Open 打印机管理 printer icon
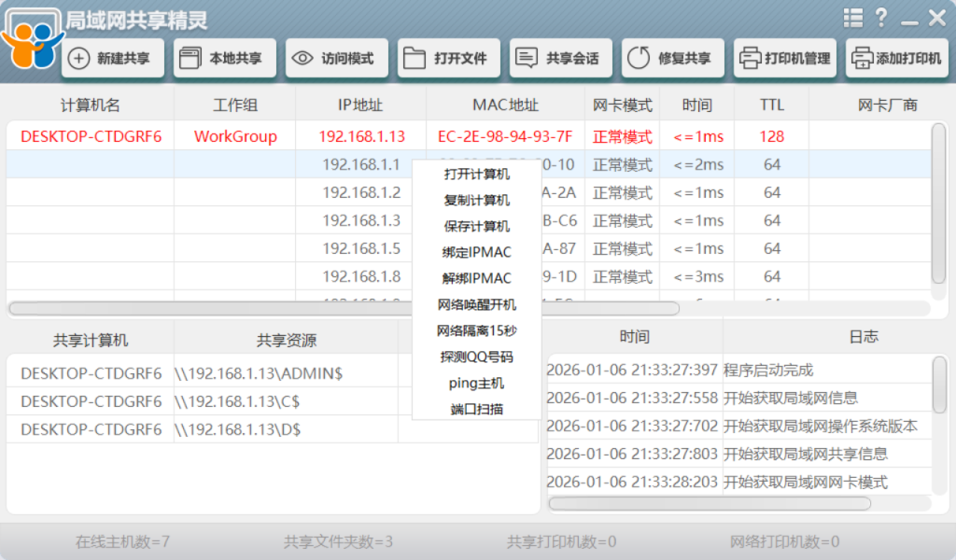 (x=749, y=59)
